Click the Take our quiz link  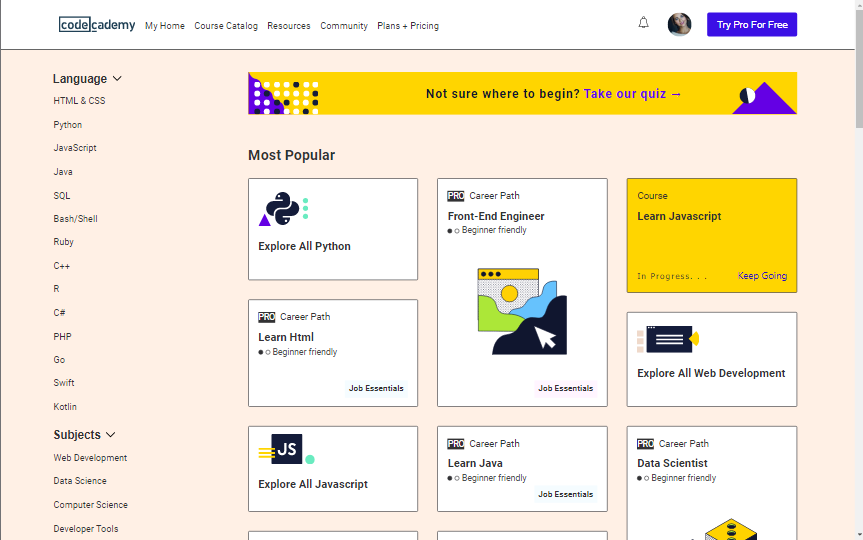tap(632, 94)
